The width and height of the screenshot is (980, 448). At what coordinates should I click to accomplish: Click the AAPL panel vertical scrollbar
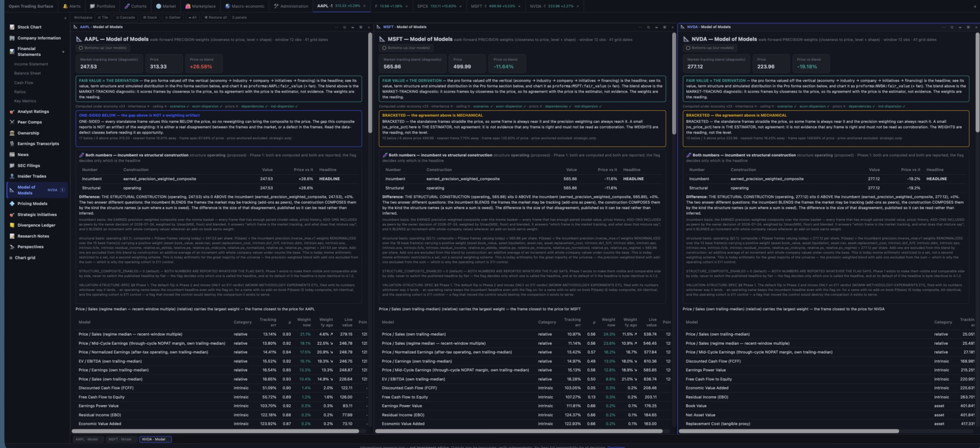click(370, 83)
